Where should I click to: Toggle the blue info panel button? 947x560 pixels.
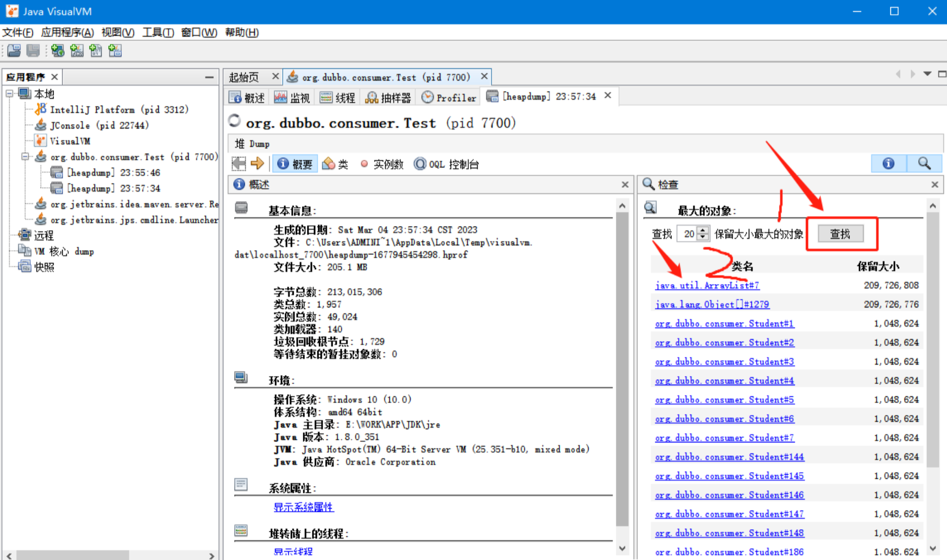coord(888,163)
